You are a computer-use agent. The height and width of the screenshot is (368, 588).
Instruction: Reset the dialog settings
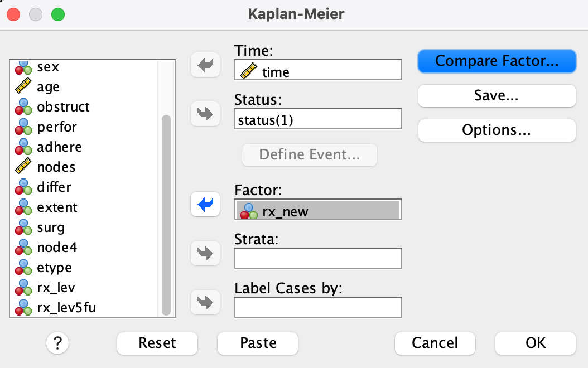157,342
